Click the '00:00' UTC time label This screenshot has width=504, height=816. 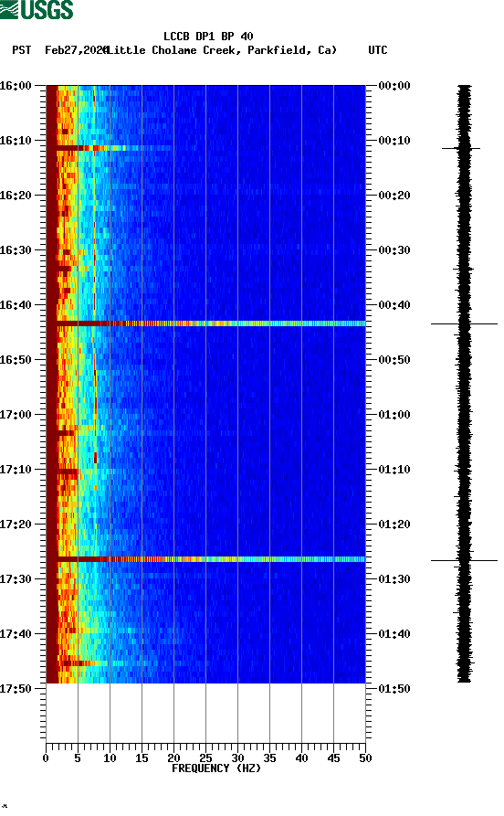(394, 85)
